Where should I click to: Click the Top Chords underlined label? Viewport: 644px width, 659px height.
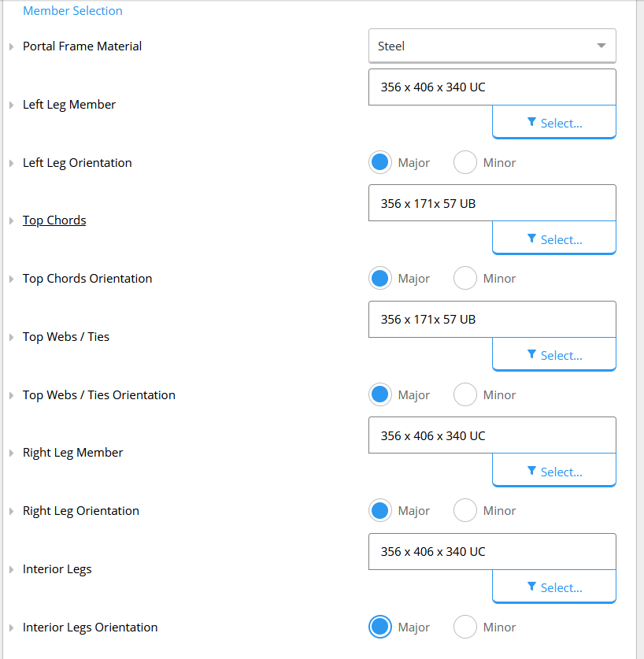pos(54,220)
